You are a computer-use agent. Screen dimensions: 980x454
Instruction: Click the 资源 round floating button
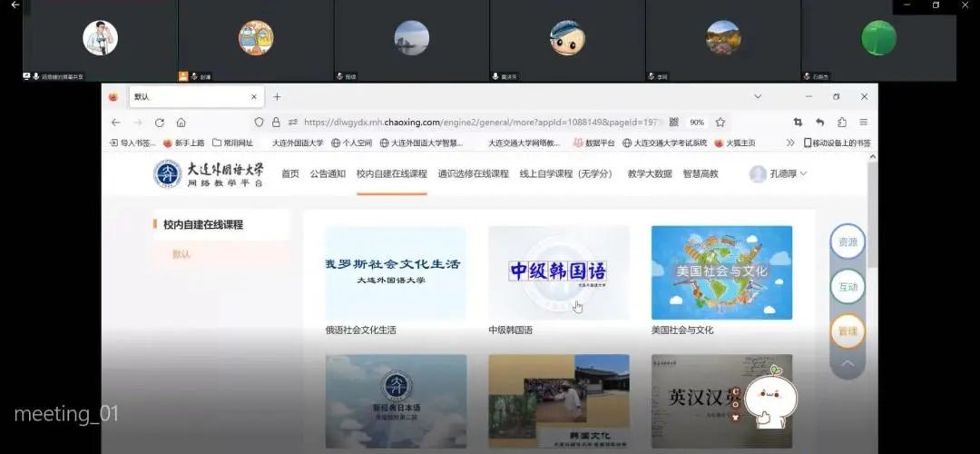[848, 242]
